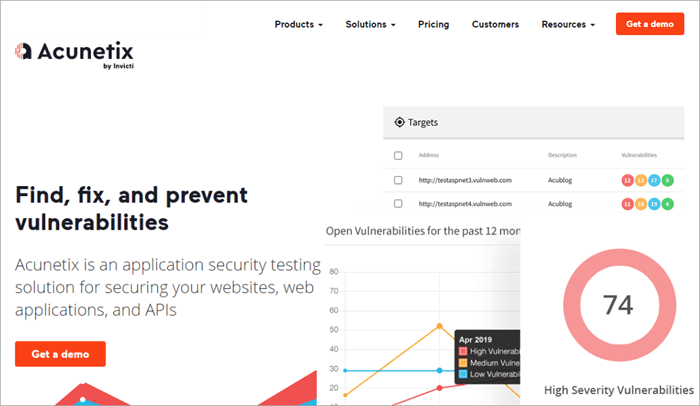The image size is (700, 406).
Task: Click the Address column header
Action: (x=429, y=155)
